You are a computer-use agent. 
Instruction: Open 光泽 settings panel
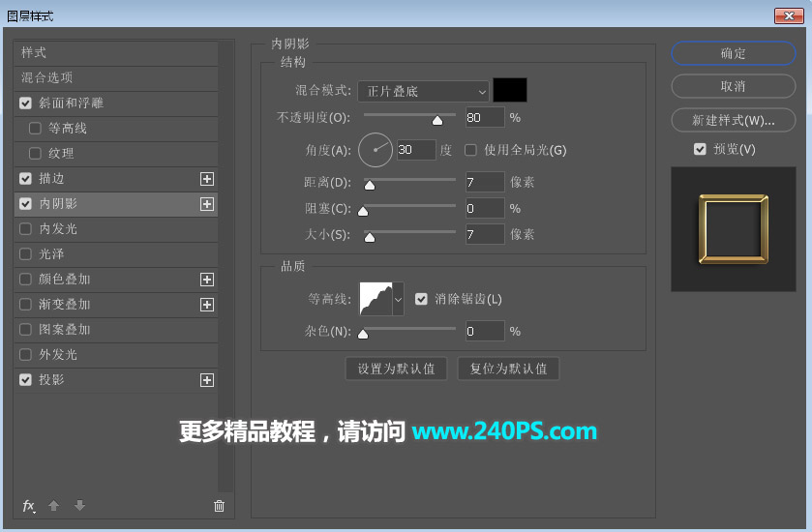pyautogui.click(x=116, y=254)
